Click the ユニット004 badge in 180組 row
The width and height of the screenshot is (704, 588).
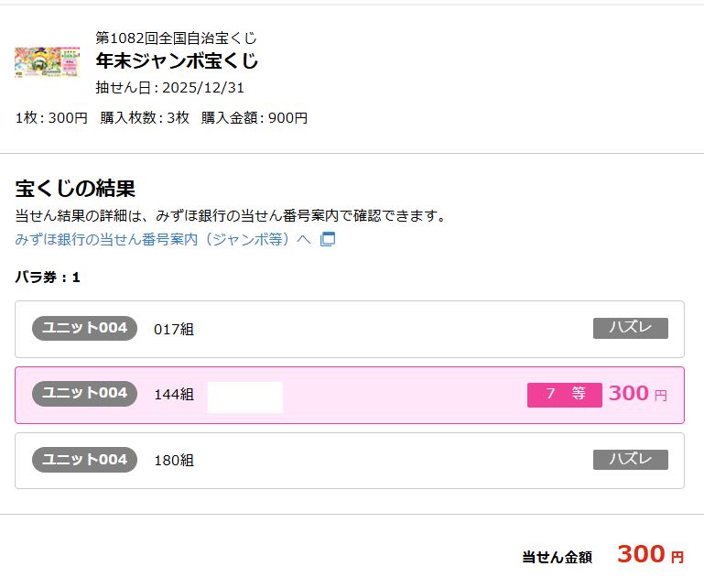tap(85, 460)
